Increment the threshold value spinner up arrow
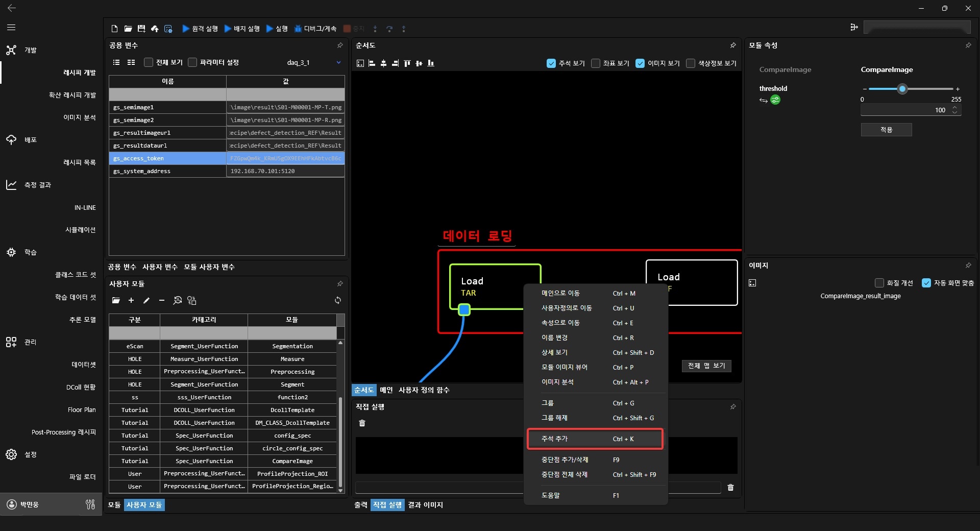 pos(955,108)
